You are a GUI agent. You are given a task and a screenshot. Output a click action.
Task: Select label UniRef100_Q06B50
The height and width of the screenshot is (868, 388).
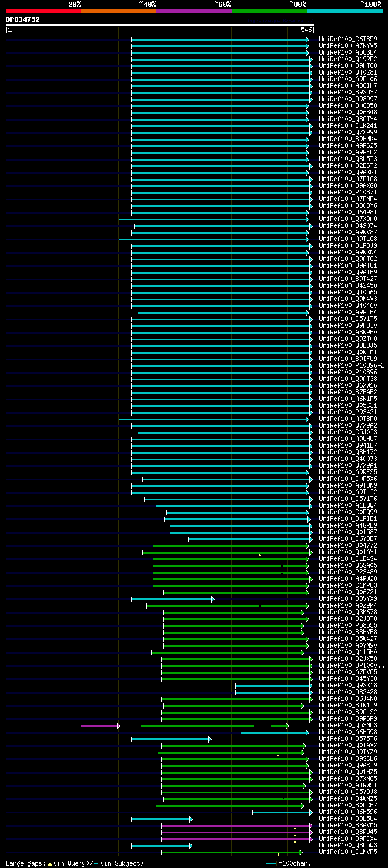[348, 106]
